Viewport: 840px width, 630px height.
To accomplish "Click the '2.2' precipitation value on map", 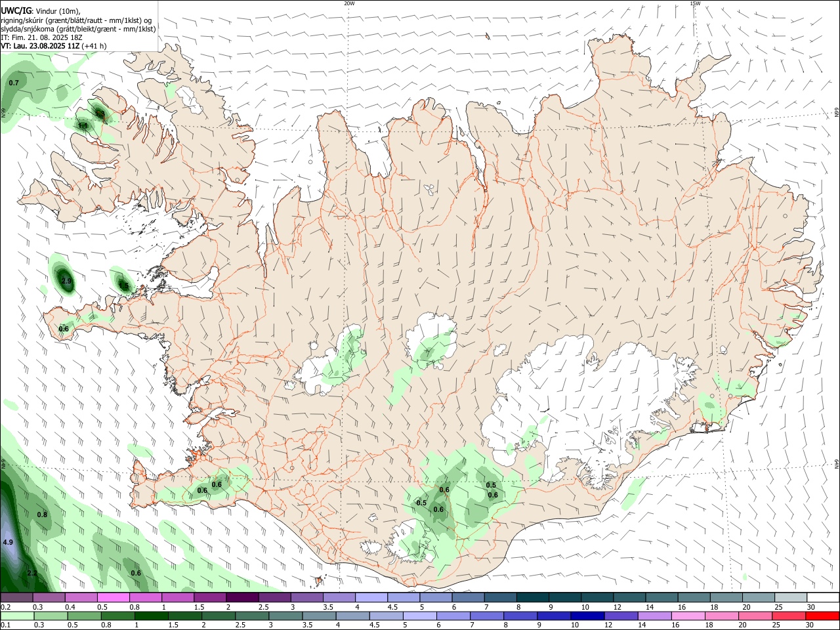I will coord(32,574).
